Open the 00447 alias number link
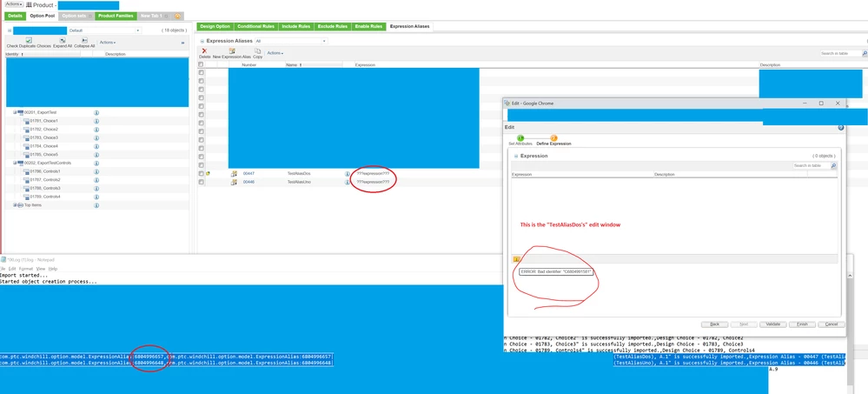 [x=248, y=173]
